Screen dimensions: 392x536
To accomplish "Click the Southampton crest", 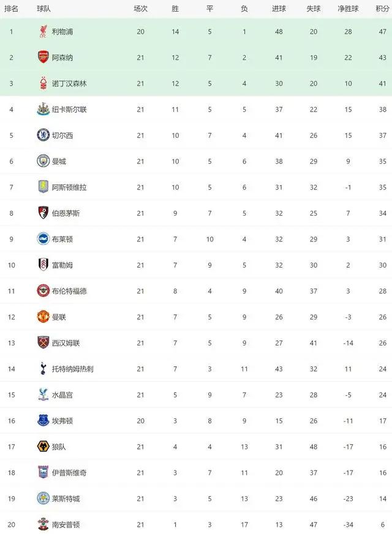I will [x=43, y=524].
